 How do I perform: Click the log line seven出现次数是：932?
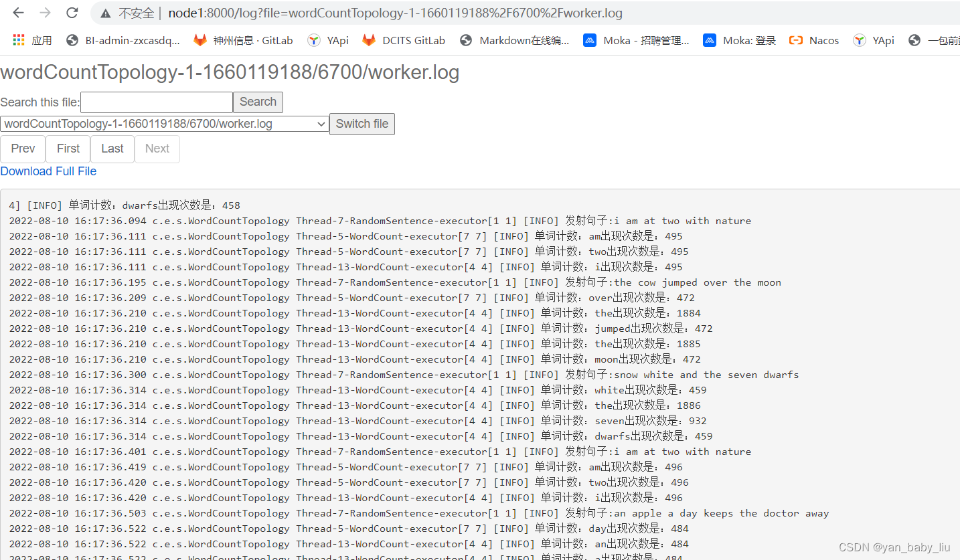click(x=358, y=421)
